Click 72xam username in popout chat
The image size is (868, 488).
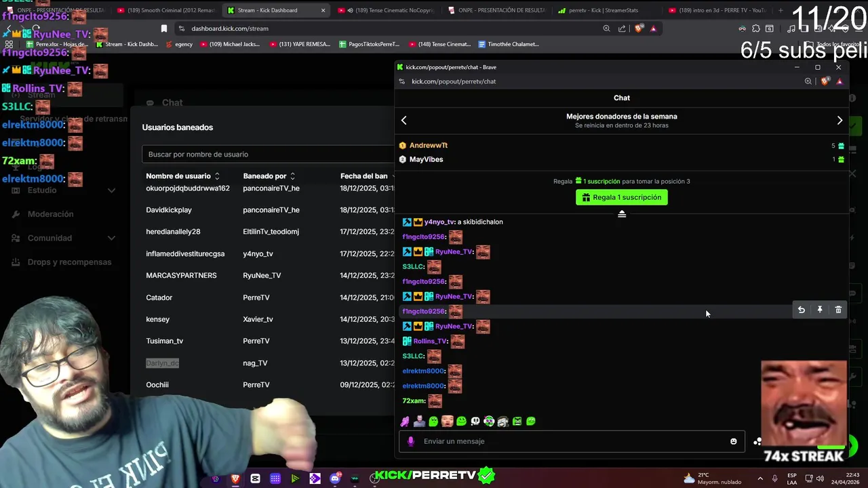[413, 401]
